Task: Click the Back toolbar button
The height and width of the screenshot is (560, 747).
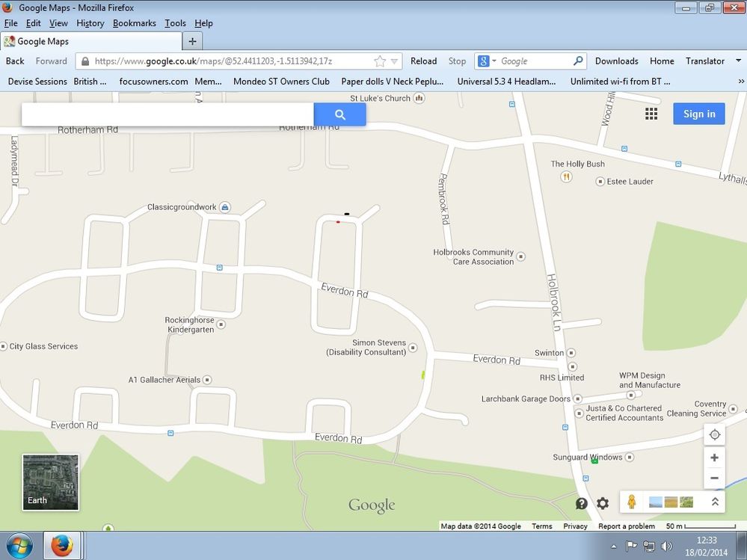Action: [x=15, y=61]
